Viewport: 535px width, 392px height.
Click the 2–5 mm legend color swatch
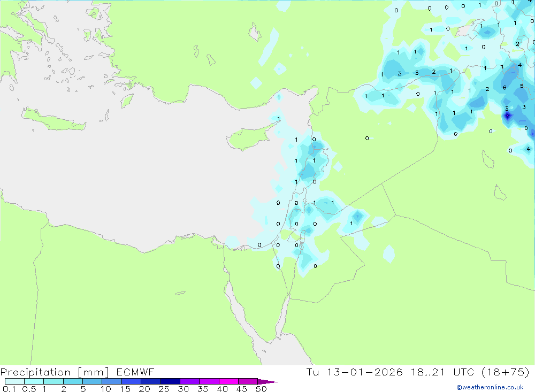click(73, 381)
